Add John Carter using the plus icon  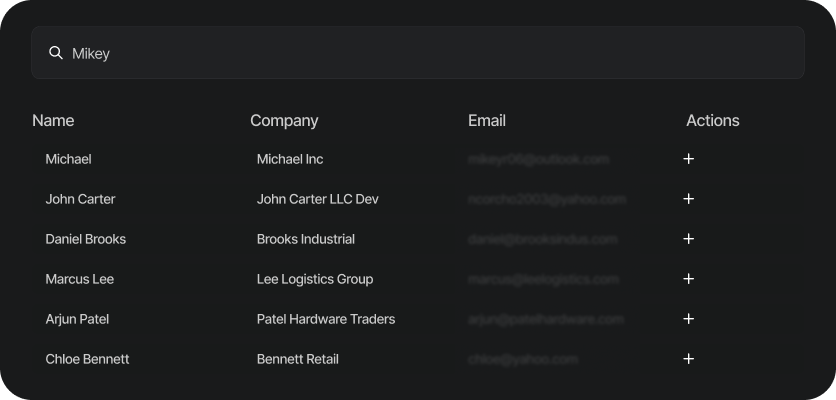(x=688, y=199)
